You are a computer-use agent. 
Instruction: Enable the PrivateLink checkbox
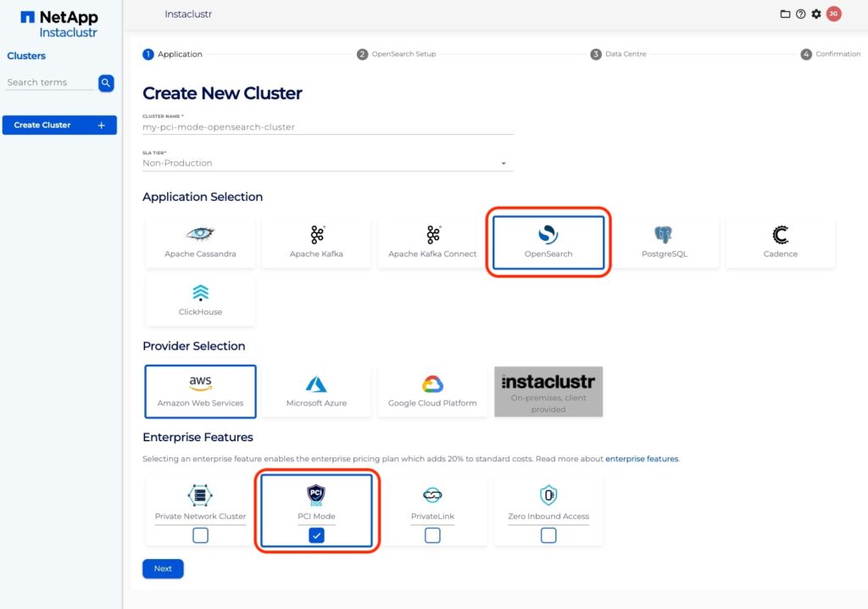click(432, 535)
